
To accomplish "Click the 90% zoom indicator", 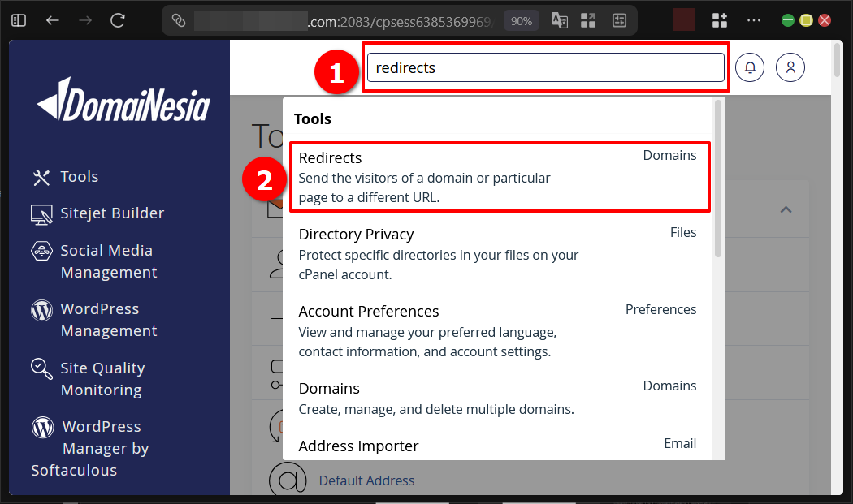I will [521, 20].
